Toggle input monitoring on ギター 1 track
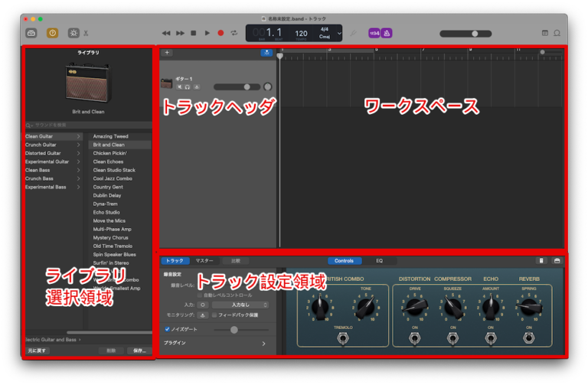 click(197, 87)
